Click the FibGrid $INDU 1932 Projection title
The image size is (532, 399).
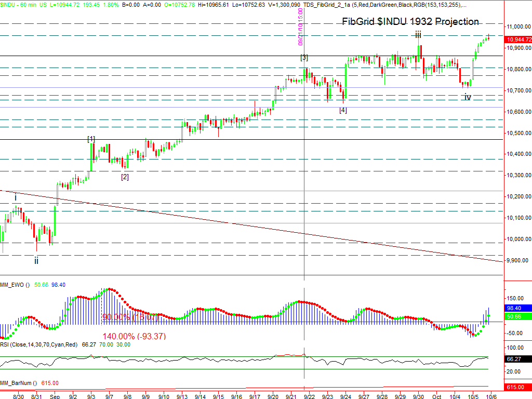coord(410,22)
